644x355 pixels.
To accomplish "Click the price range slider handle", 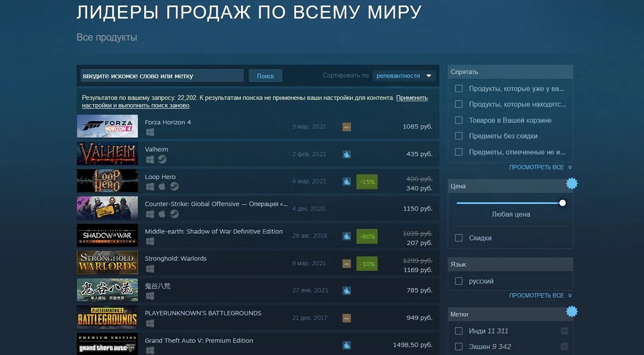I will click(562, 203).
